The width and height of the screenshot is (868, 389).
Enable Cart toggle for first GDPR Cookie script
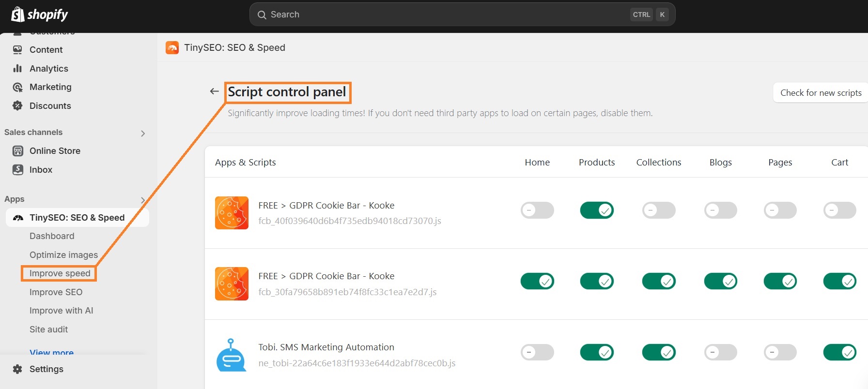click(840, 210)
